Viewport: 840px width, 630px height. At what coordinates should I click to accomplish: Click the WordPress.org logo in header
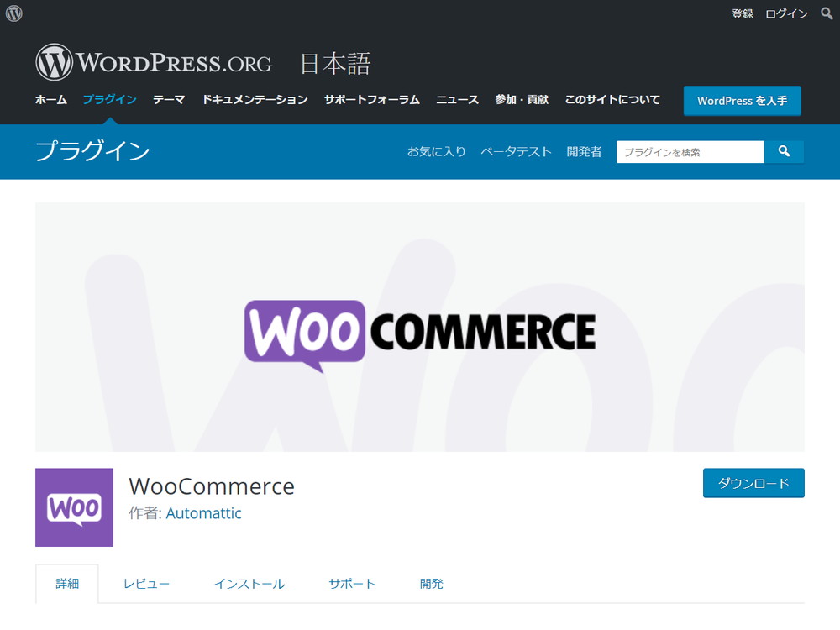(x=154, y=62)
